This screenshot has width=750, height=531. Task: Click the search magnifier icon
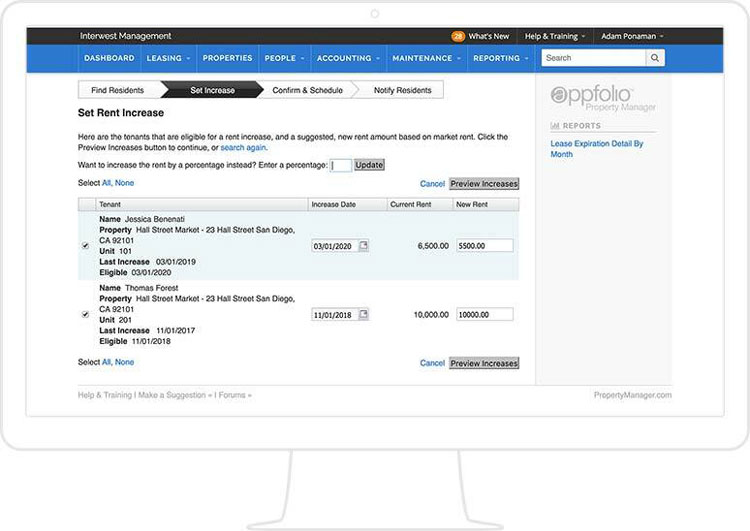click(x=655, y=58)
